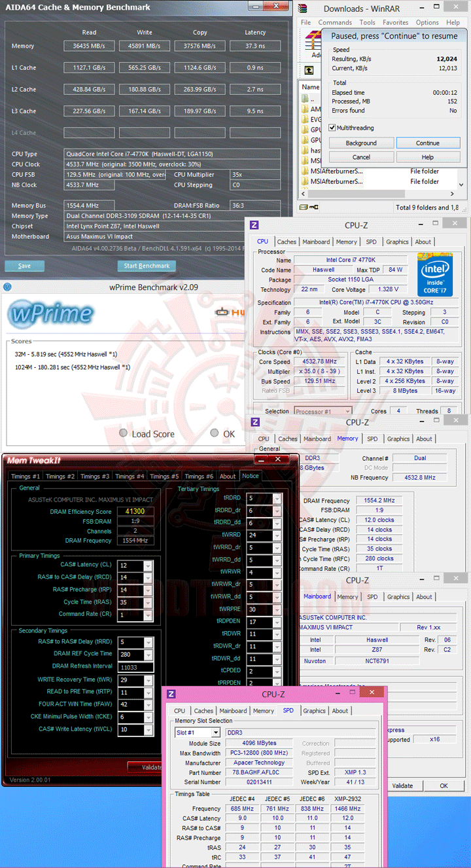471x868 pixels.
Task: Open the RAS# to CAS# Delay (tRCD) dropdown
Action: pos(148,578)
